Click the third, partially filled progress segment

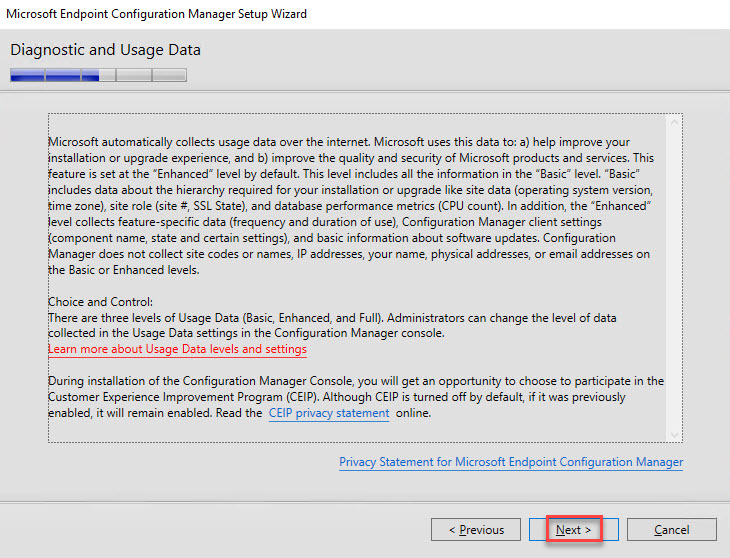coord(97,75)
